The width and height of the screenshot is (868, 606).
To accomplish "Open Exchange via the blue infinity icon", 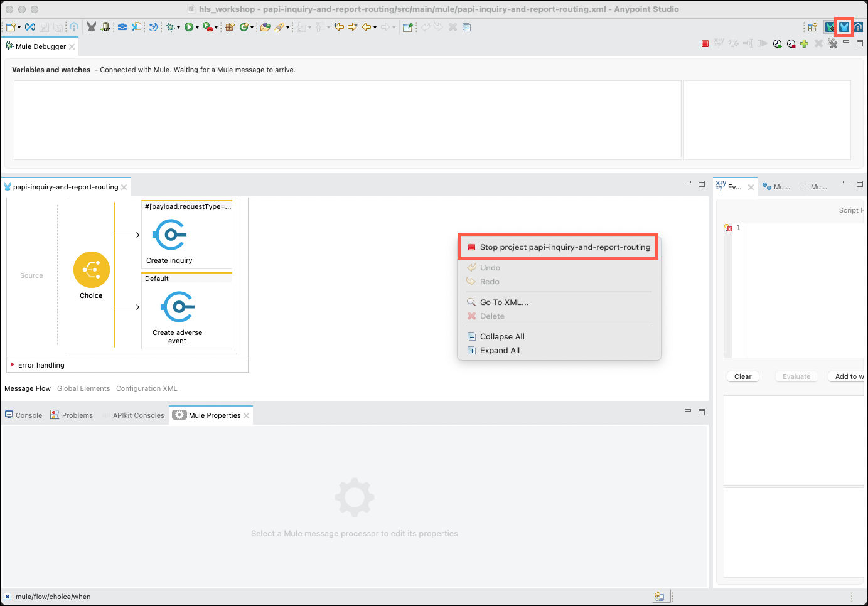I will point(30,27).
